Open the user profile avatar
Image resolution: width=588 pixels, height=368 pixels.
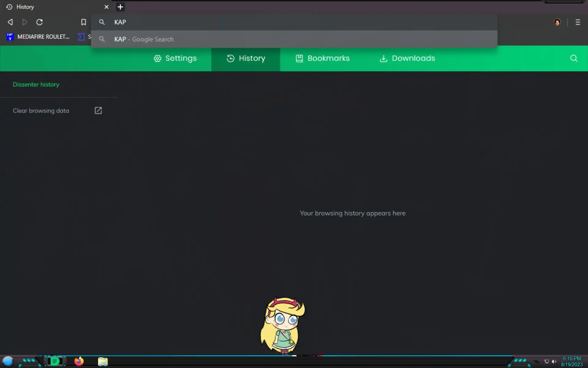(x=557, y=22)
